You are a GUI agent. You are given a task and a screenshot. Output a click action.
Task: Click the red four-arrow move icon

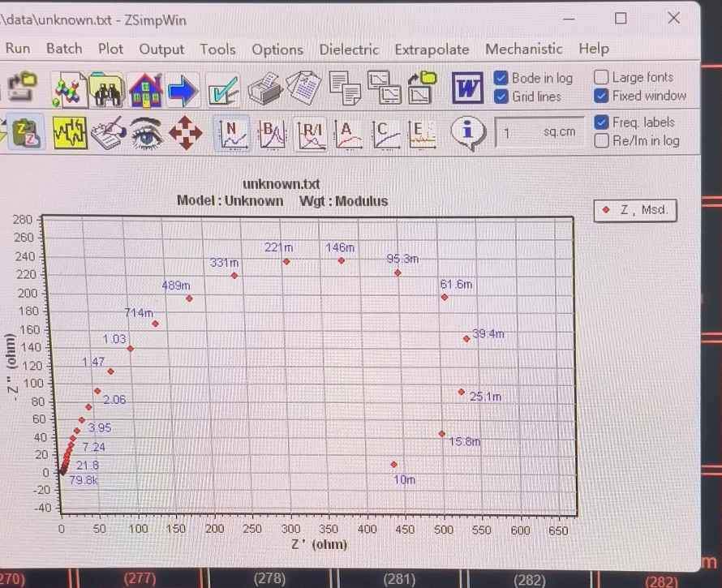(185, 133)
